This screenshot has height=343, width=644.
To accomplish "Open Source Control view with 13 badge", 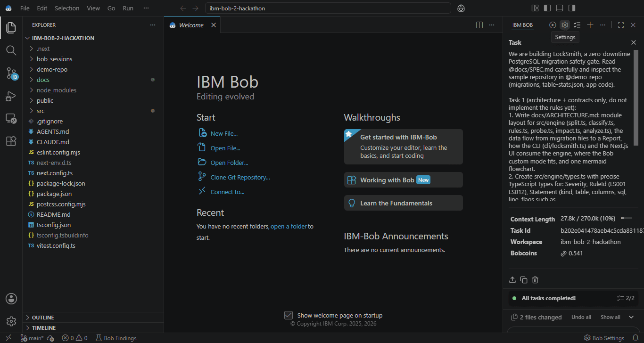I will pyautogui.click(x=11, y=73).
